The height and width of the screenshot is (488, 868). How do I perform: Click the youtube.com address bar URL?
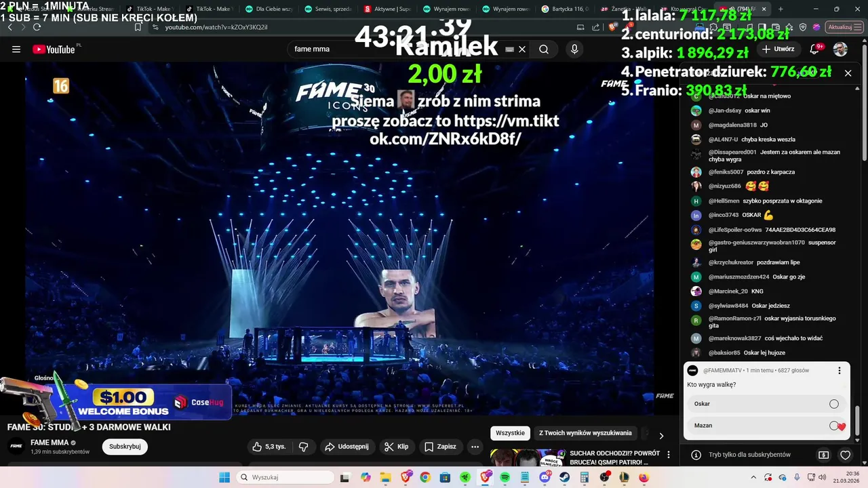[x=216, y=27]
